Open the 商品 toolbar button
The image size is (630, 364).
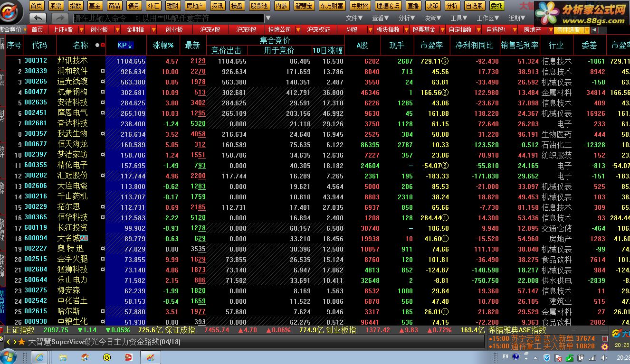pos(114,6)
